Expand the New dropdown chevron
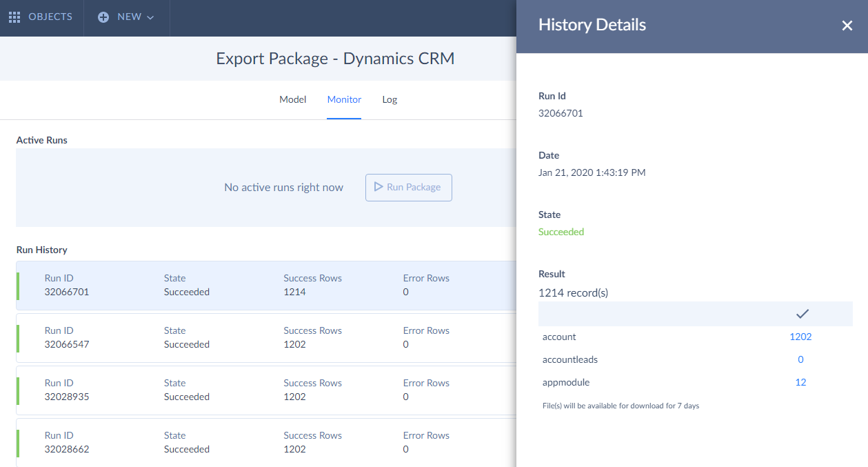The image size is (868, 467). coord(150,17)
